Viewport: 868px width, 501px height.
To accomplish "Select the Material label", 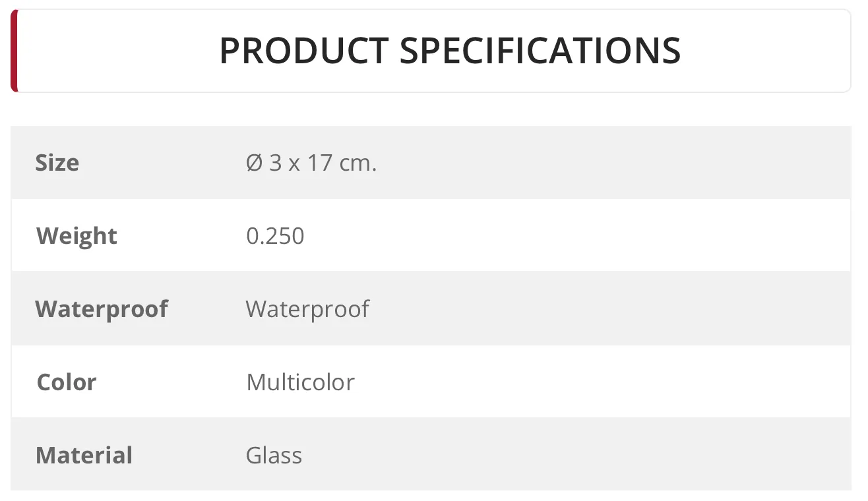I will (x=84, y=456).
